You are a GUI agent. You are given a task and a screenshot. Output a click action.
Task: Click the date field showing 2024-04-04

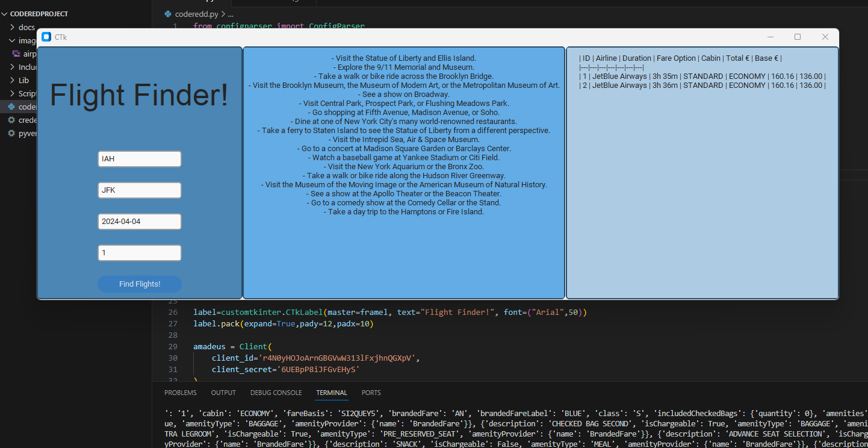(x=140, y=222)
